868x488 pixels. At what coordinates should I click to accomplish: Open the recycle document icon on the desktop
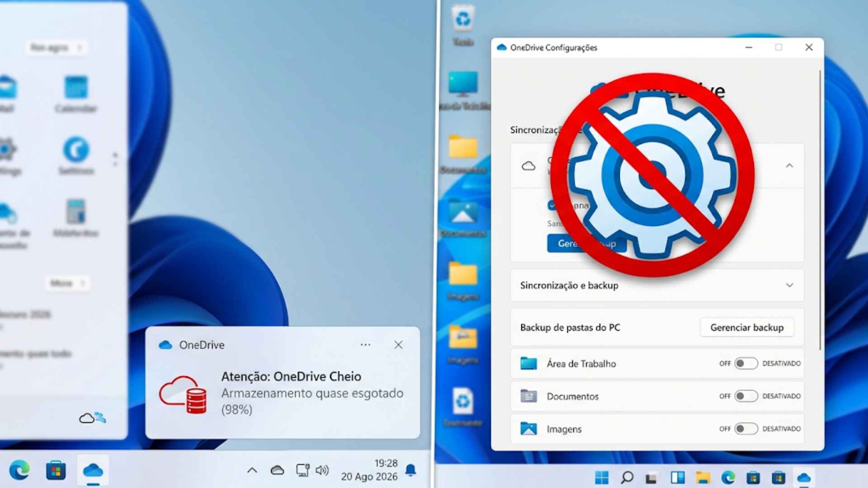[463, 406]
